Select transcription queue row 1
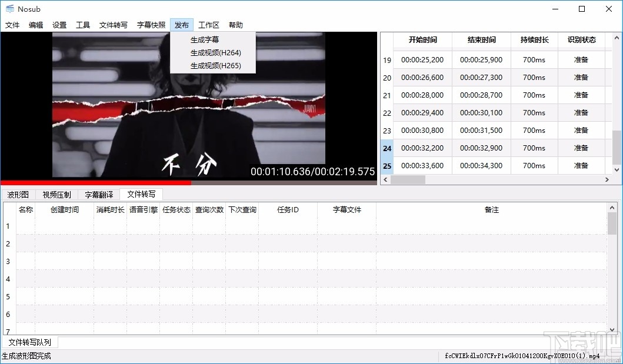The image size is (623, 364). [8, 226]
